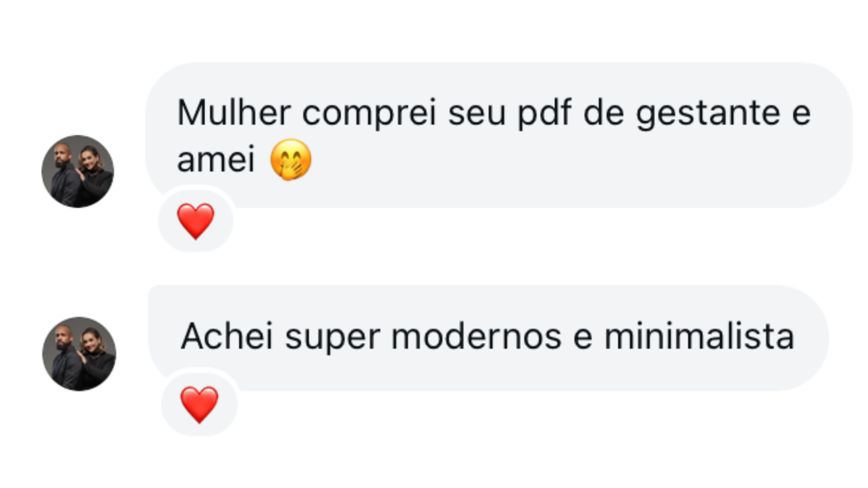Click the word "Achei" in second message
The height and width of the screenshot is (488, 868).
pyautogui.click(x=227, y=337)
